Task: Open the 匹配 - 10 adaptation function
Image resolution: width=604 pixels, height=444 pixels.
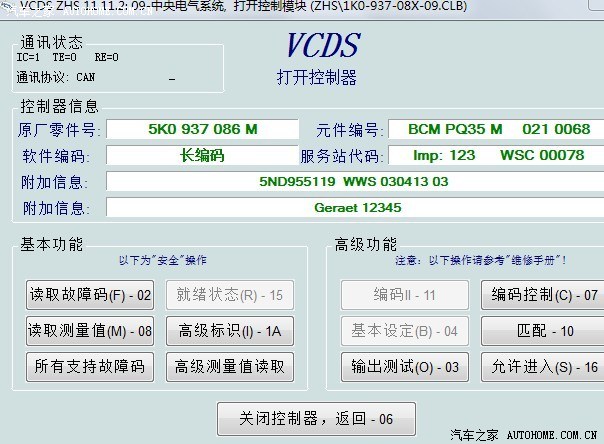Action: click(544, 331)
